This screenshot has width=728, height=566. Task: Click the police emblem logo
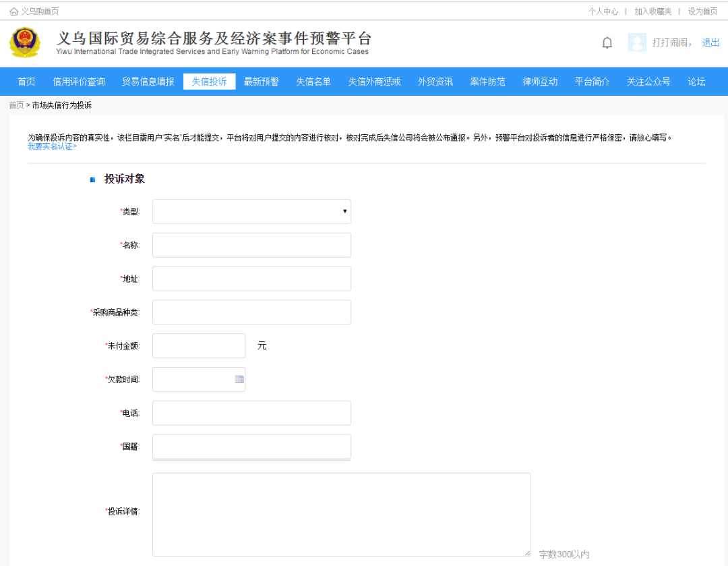[25, 43]
